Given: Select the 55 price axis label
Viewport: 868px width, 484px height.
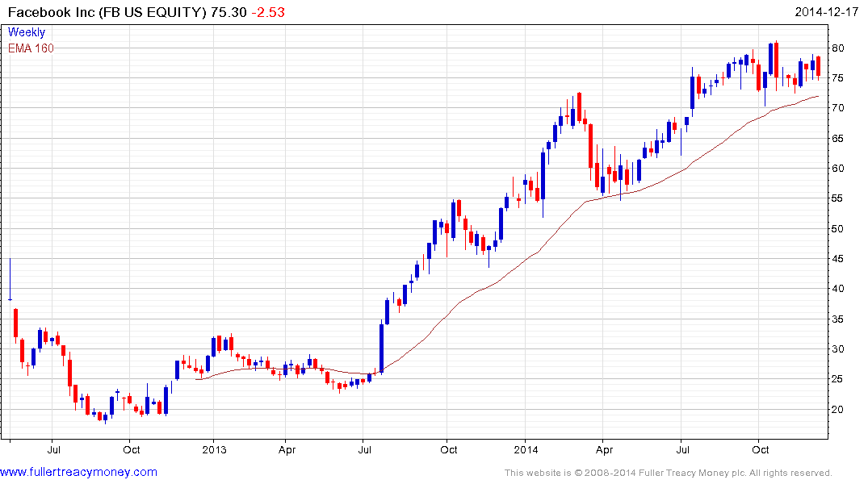Looking at the screenshot, I should point(838,198).
